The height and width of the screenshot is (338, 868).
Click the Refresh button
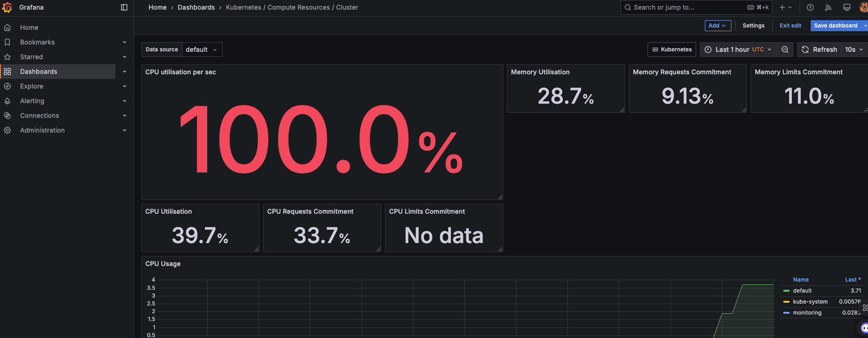coord(819,50)
